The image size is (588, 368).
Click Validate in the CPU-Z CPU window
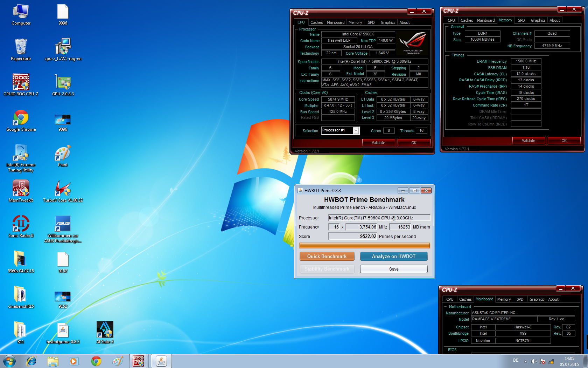pyautogui.click(x=378, y=143)
